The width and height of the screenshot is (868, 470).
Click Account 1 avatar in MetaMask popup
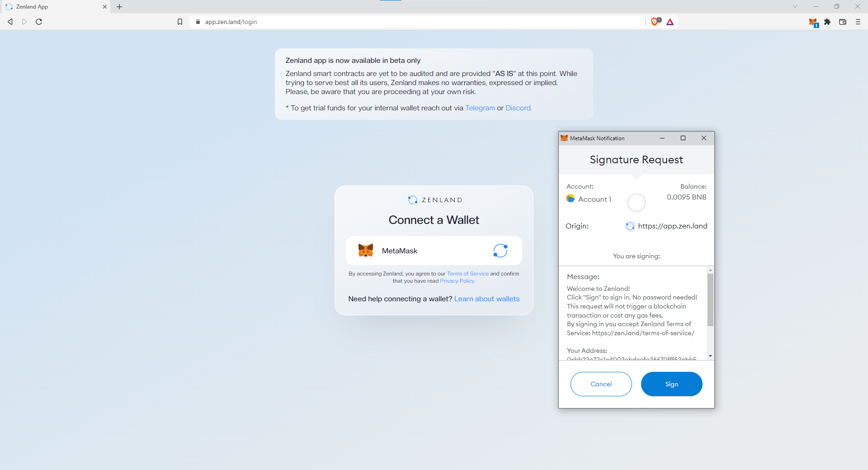pos(571,199)
